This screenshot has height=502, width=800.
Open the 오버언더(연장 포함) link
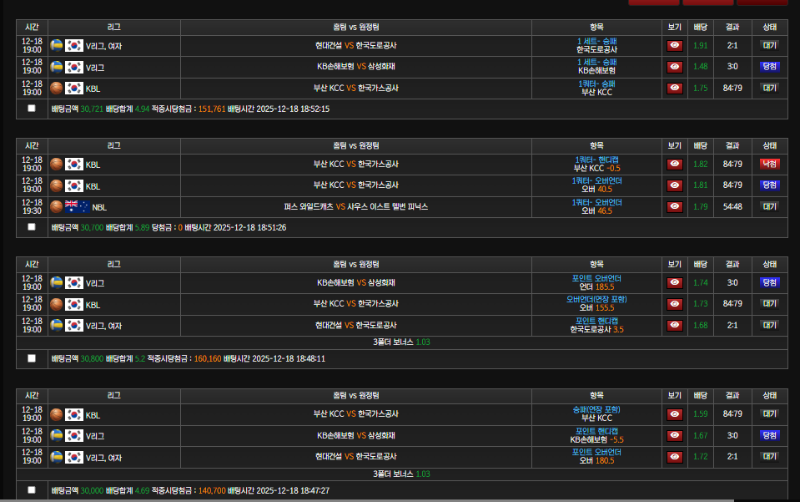point(597,299)
